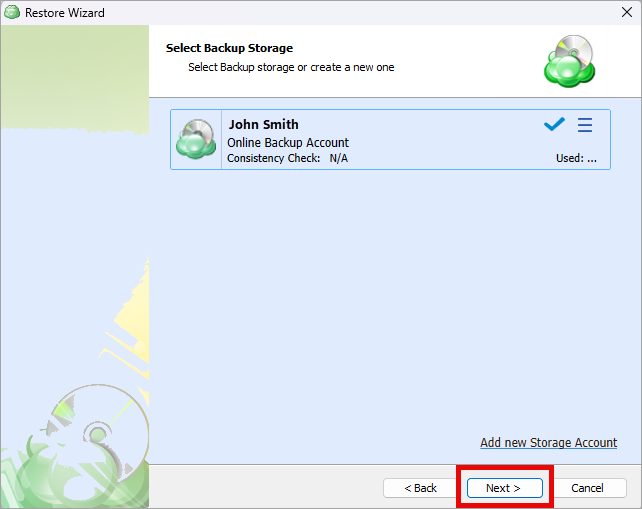Click the Select Backup Storage heading

(229, 48)
